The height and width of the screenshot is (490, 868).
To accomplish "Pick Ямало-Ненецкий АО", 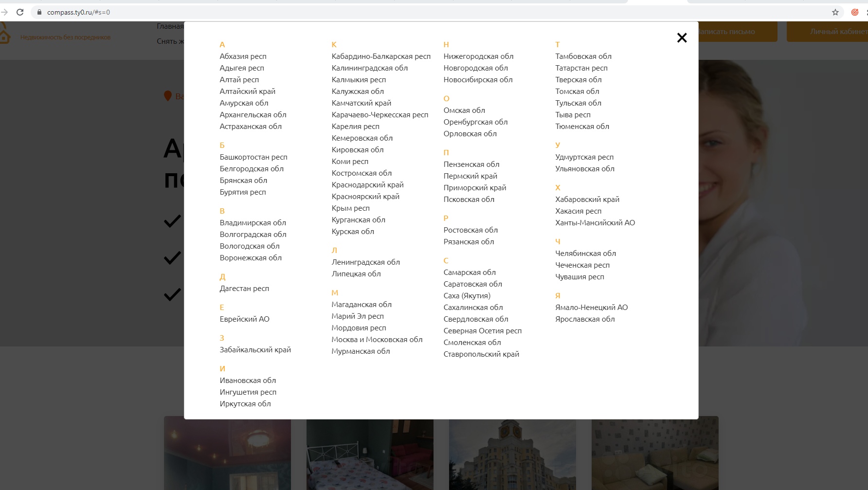I will (592, 308).
